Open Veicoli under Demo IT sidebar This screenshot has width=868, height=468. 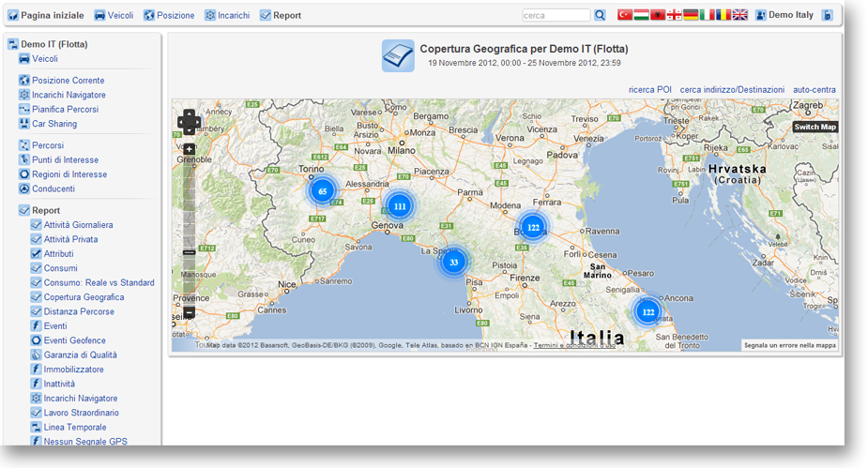pyautogui.click(x=38, y=59)
